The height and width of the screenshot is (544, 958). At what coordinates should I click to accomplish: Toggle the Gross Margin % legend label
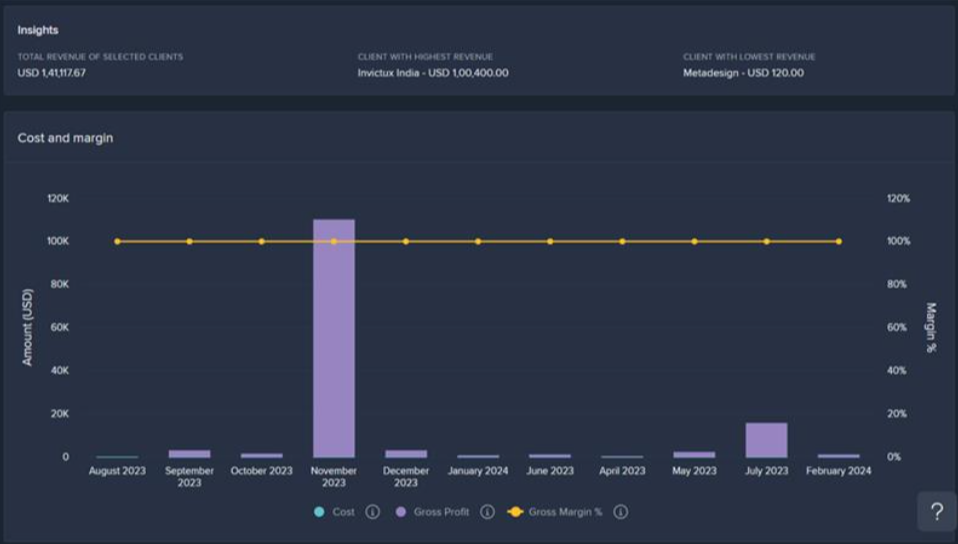[x=565, y=512]
